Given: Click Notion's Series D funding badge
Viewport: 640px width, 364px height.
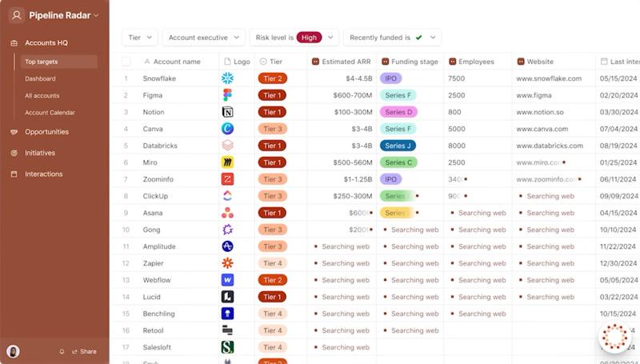Looking at the screenshot, I should pyautogui.click(x=398, y=112).
